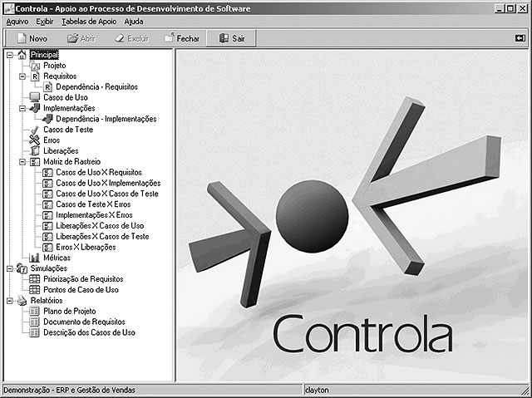
Task: Click the report icon beside Documento de Requisitos
Action: pyautogui.click(x=35, y=322)
